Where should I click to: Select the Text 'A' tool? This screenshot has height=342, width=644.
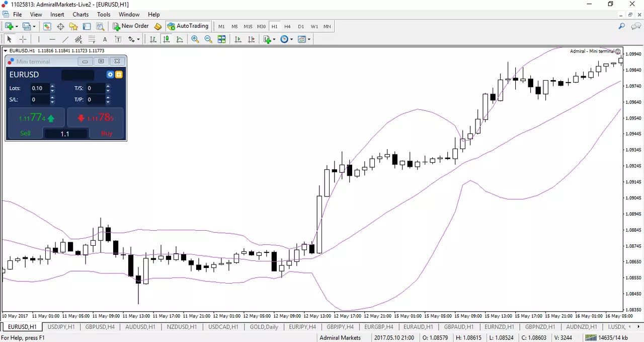[x=105, y=39]
